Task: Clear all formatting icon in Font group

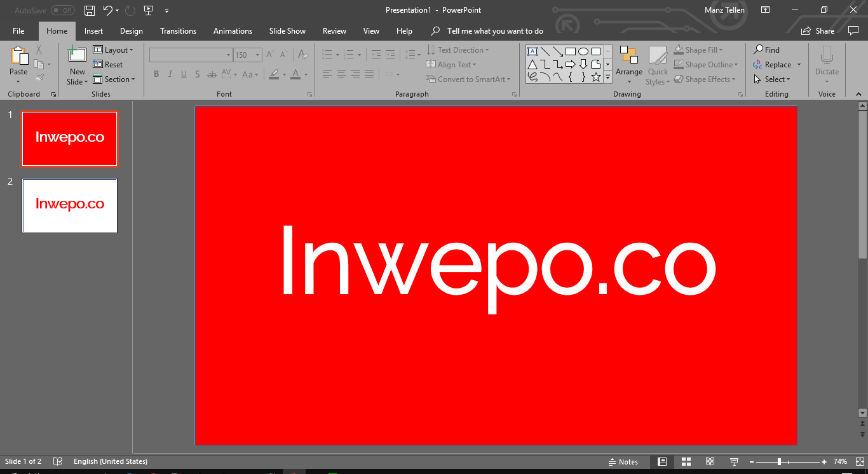Action: point(302,55)
